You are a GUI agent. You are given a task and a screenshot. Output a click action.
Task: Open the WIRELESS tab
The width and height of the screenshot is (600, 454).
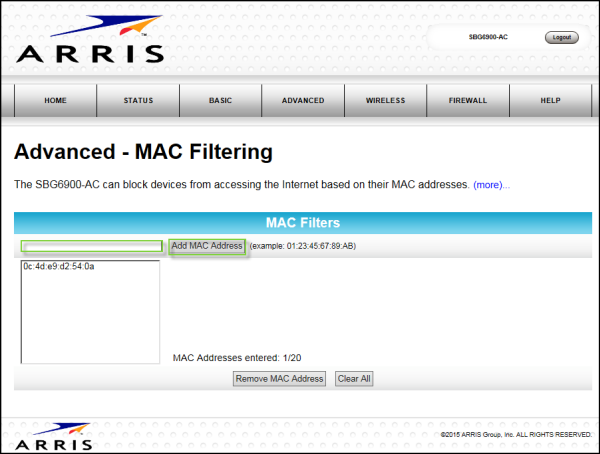pos(385,101)
